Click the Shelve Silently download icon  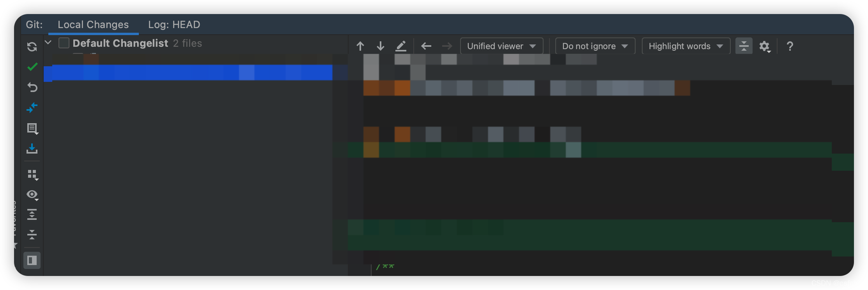32,149
